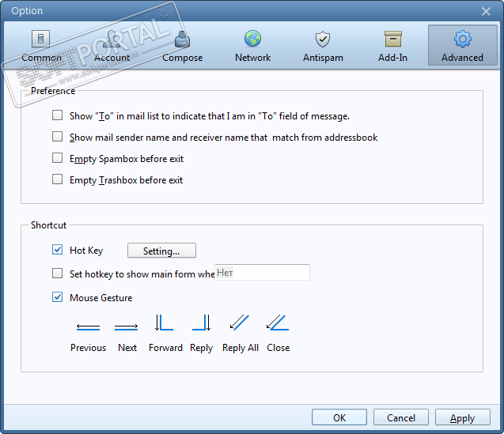Click the Advanced tab label
Screen dimensions: 504x434
(462, 58)
